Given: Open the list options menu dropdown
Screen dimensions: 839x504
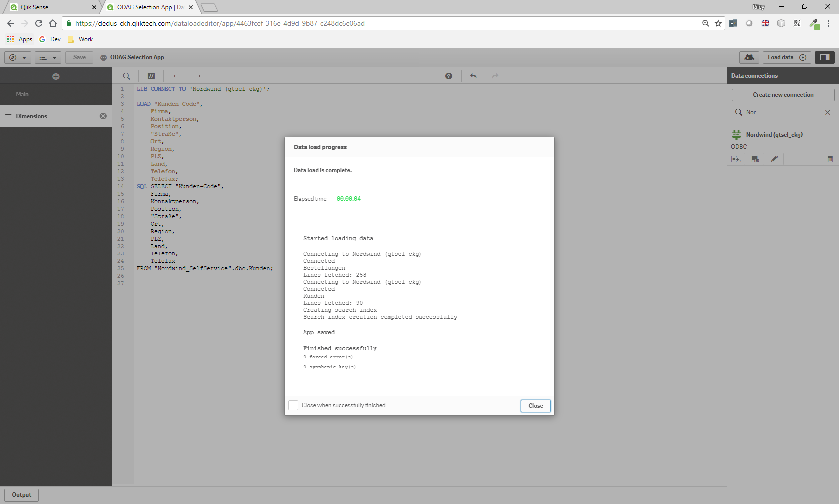Looking at the screenshot, I should point(48,58).
